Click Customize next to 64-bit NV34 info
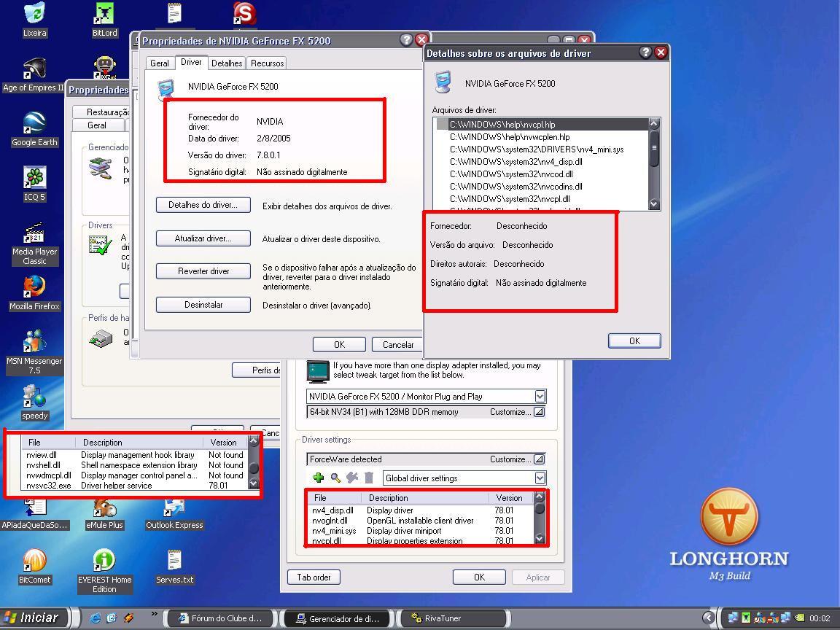 pyautogui.click(x=516, y=412)
